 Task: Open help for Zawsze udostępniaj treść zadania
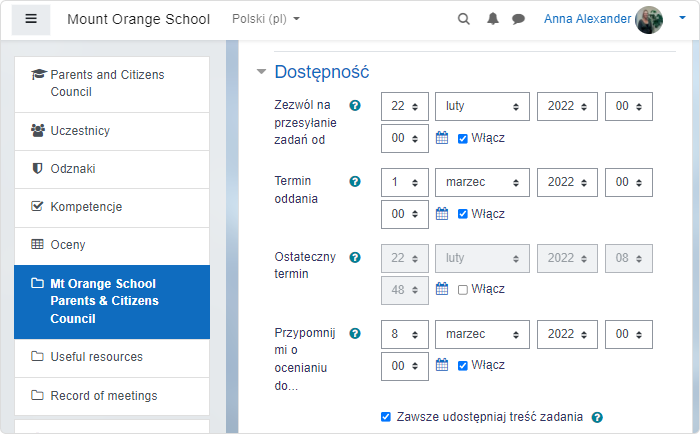click(x=597, y=417)
